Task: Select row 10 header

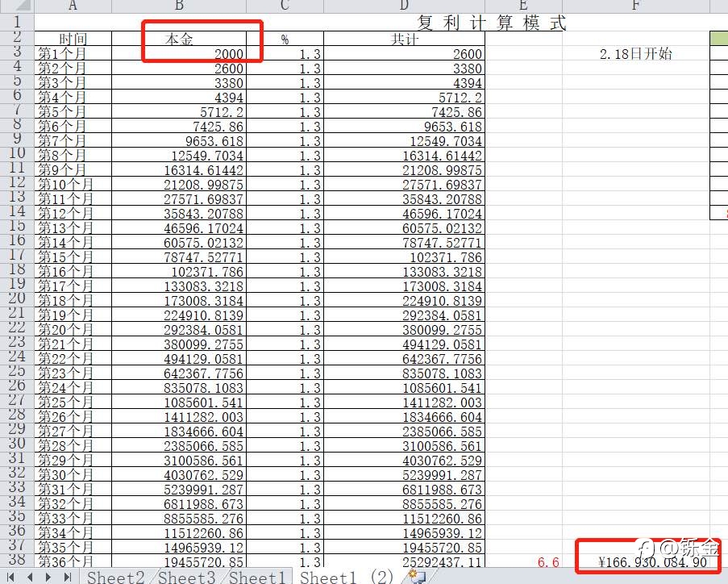Action: click(17, 154)
